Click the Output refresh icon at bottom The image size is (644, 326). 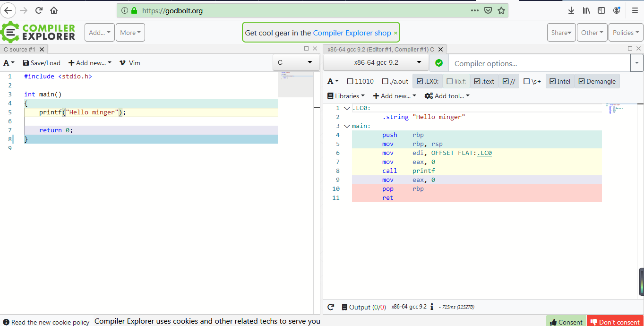pyautogui.click(x=331, y=307)
